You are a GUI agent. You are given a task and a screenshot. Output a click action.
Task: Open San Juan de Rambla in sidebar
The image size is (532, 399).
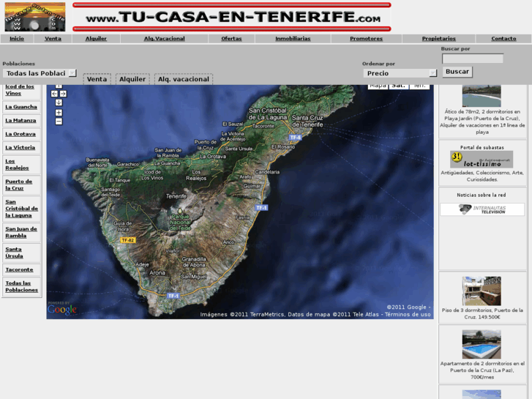tap(21, 232)
